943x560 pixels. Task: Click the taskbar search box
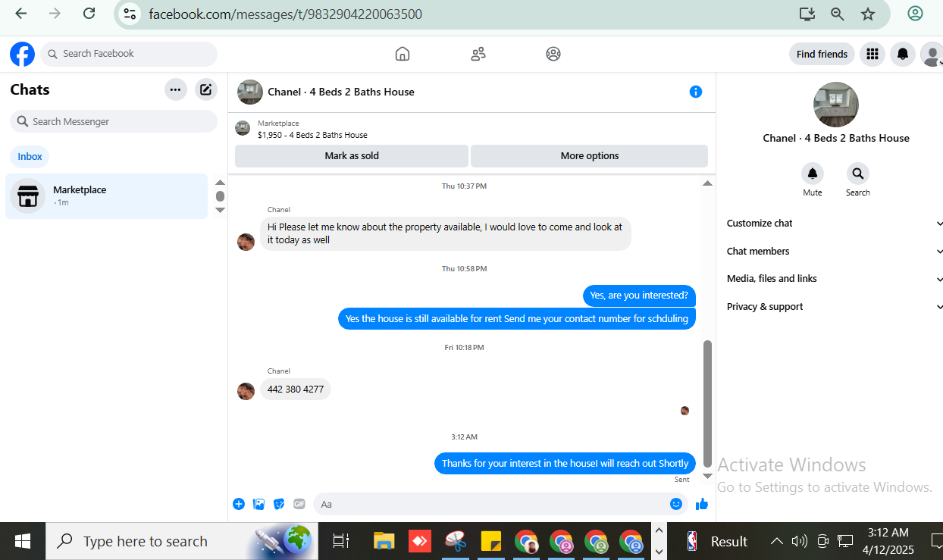click(x=182, y=541)
